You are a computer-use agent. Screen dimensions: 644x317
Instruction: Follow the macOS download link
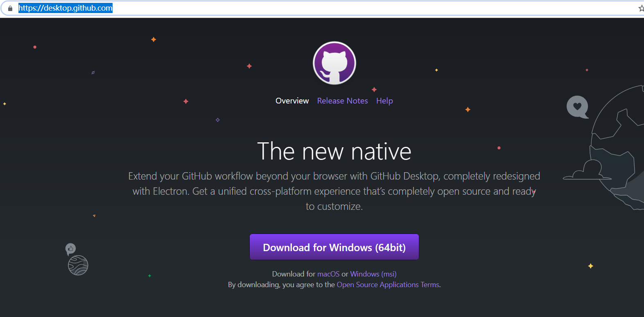pos(328,274)
